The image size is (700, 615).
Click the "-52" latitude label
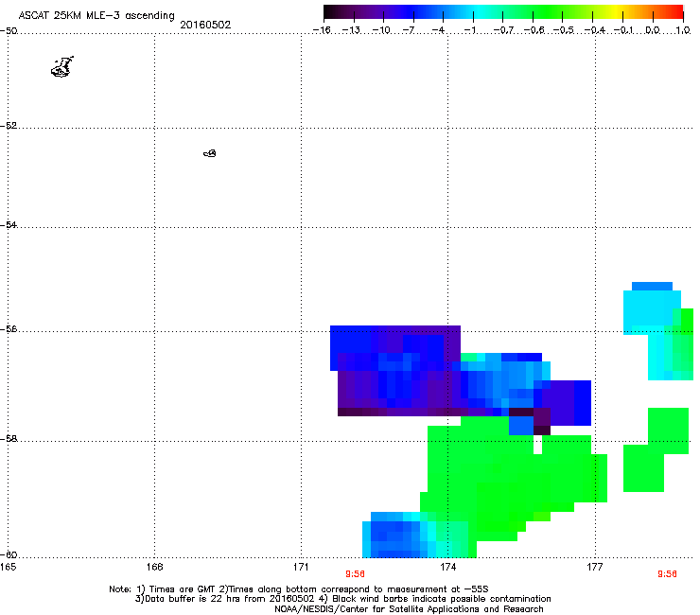pos(9,126)
